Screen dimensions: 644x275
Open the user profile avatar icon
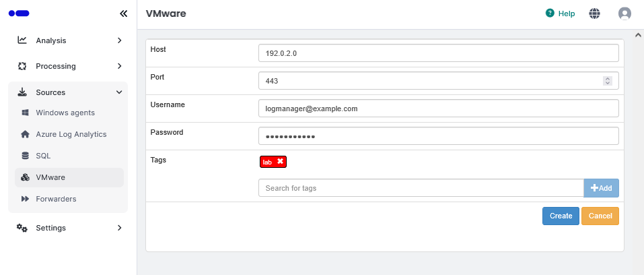coord(624,13)
